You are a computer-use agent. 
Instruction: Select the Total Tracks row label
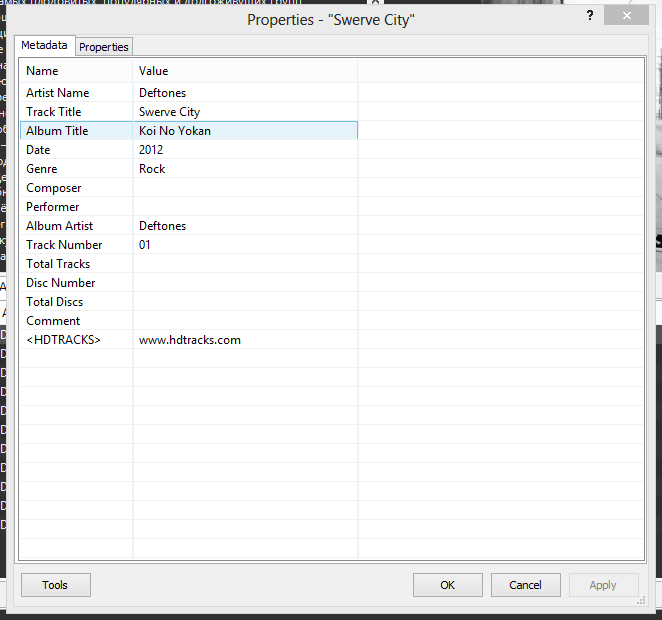[58, 264]
